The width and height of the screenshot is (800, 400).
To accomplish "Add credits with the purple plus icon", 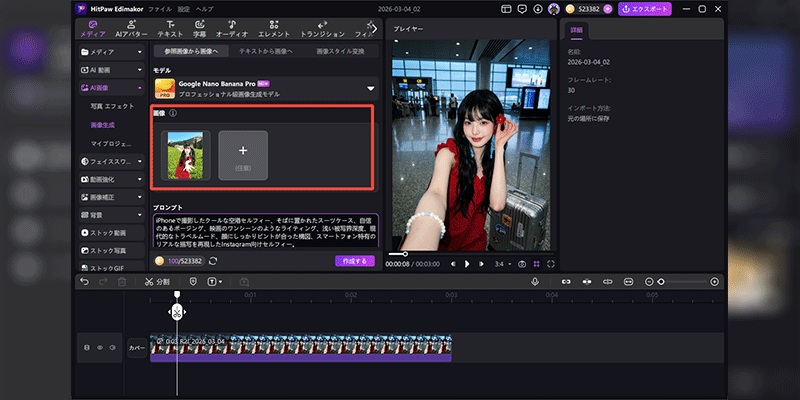I will pyautogui.click(x=607, y=9).
